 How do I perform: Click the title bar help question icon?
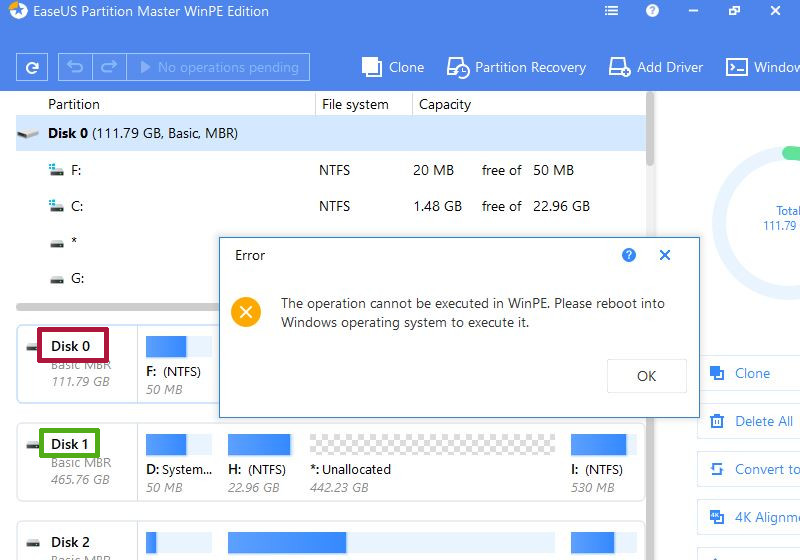coord(652,11)
